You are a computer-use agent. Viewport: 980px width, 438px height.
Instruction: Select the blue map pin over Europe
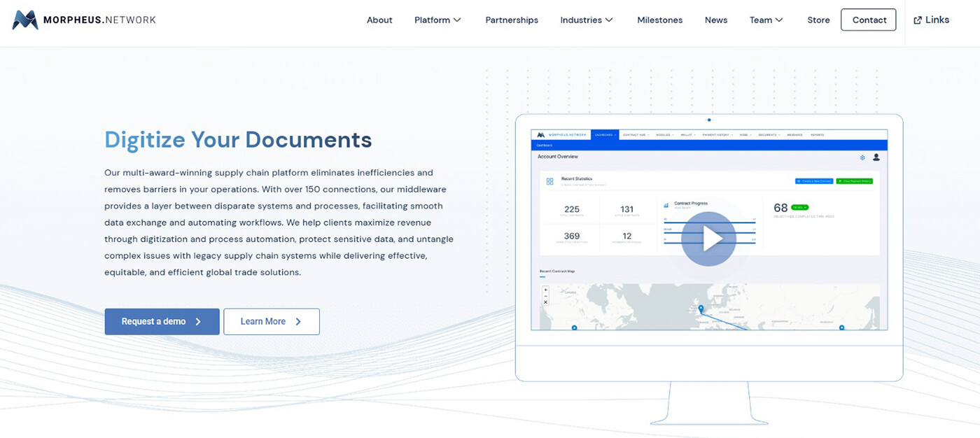tap(701, 309)
